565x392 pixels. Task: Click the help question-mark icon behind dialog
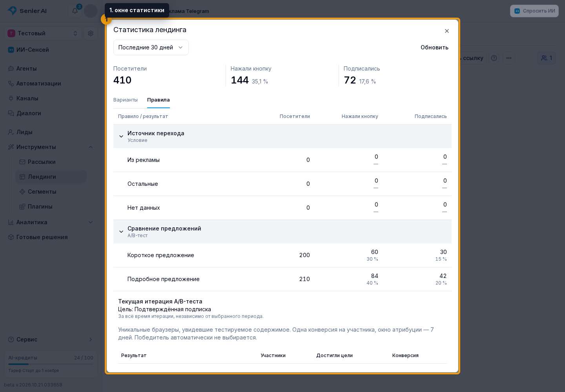(494, 58)
